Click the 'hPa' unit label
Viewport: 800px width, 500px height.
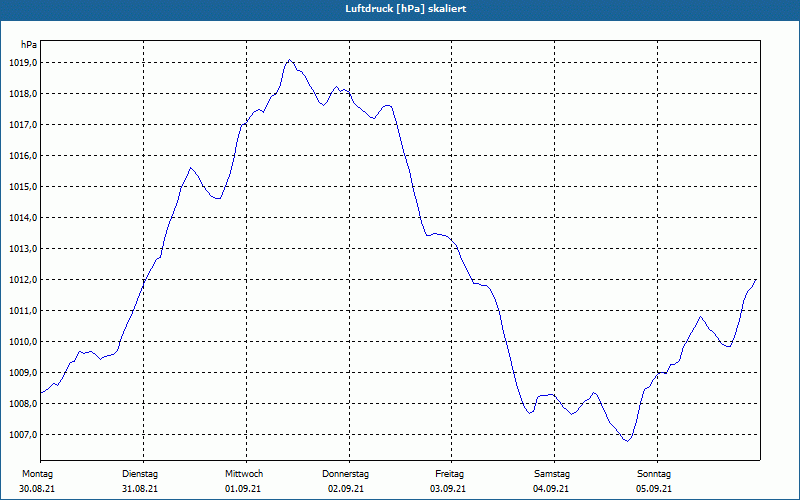tap(29, 45)
